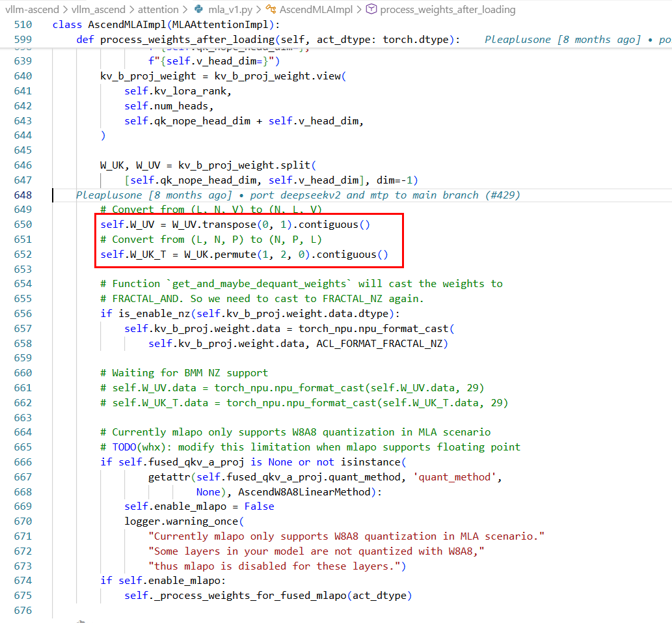The height and width of the screenshot is (623, 672).
Task: Select the attention breadcrumb segment
Action: tap(158, 9)
